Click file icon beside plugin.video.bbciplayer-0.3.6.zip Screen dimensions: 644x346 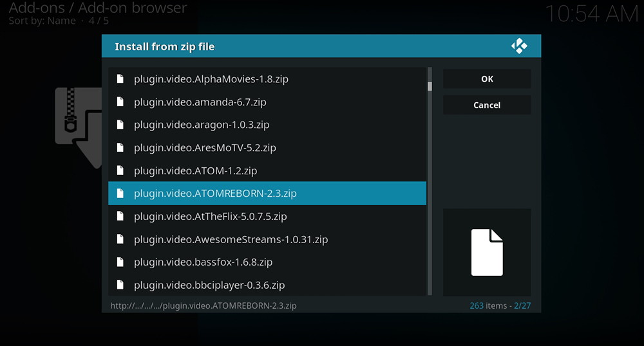point(120,285)
